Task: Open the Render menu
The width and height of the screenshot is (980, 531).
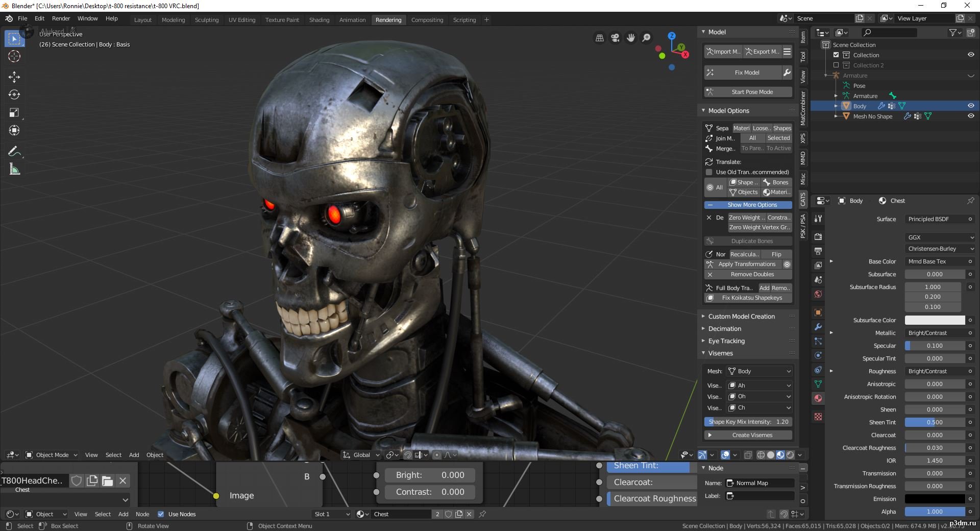Action: tap(61, 18)
